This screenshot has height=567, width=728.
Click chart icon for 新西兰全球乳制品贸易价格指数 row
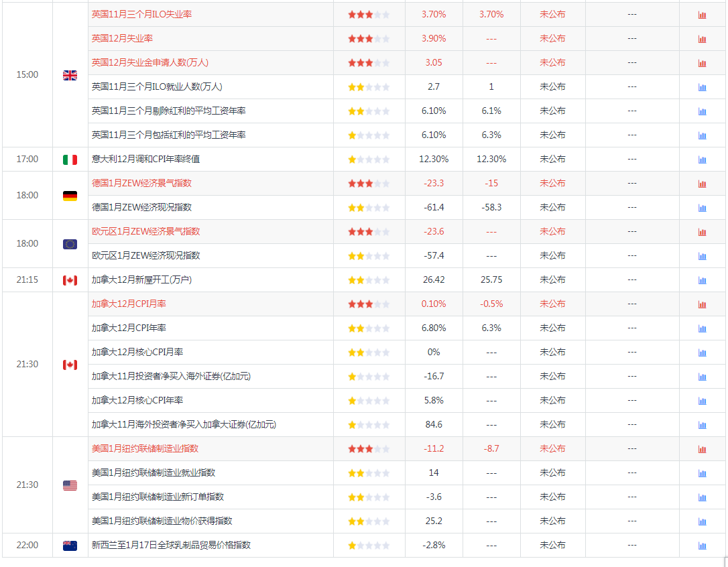pos(702,546)
